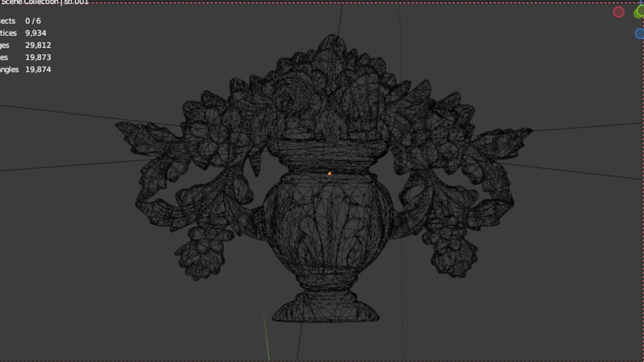Click the objects count "0 / 6"
The height and width of the screenshot is (362, 644).
[33, 21]
